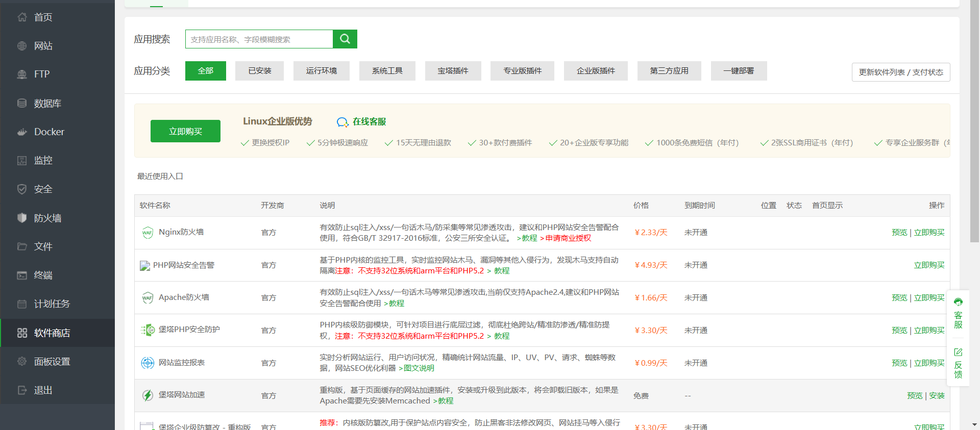The width and height of the screenshot is (980, 430).
Task: Click the green search magnifier button
Action: [x=345, y=39]
